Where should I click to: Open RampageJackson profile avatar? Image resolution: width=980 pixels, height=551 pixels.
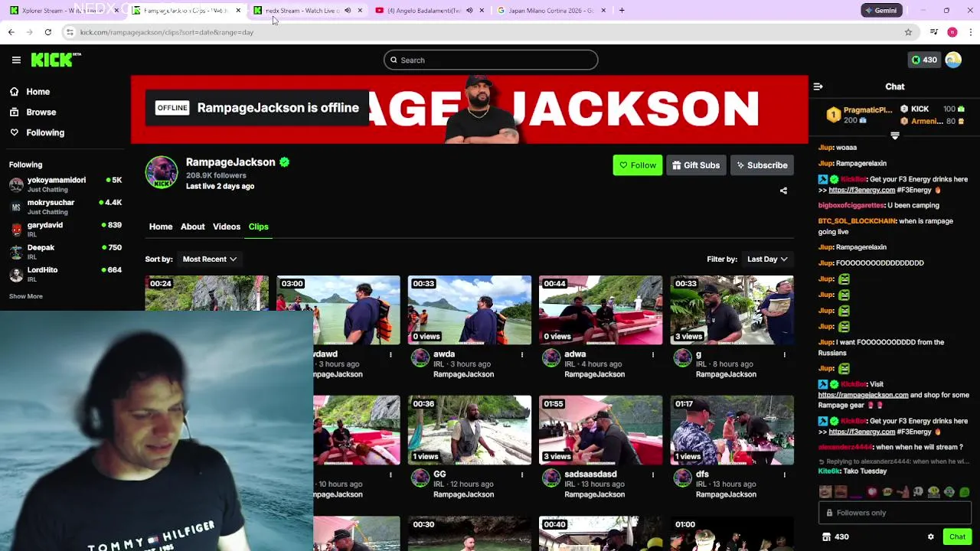coord(162,172)
